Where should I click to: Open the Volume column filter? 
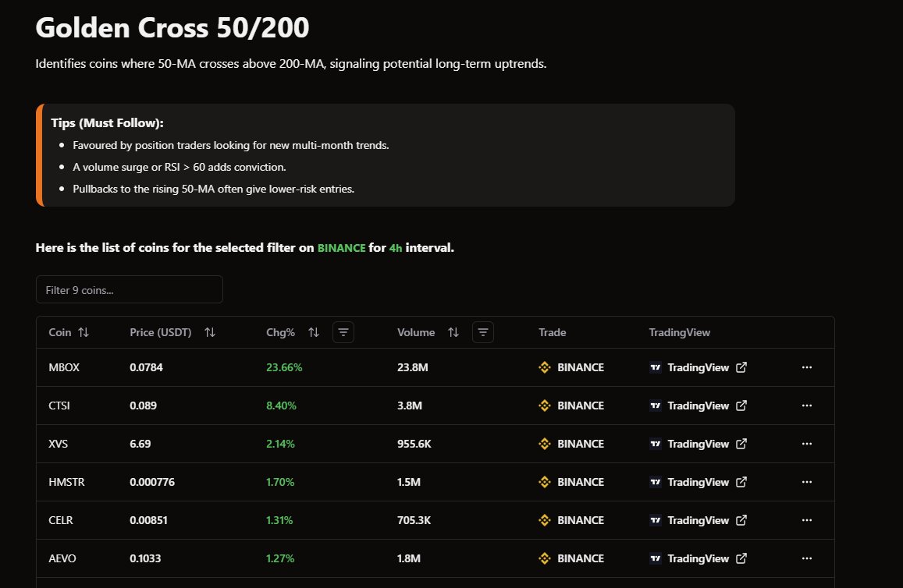(x=482, y=332)
